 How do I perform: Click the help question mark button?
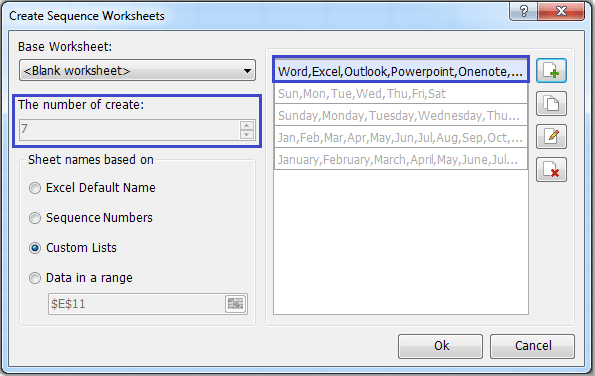[524, 11]
